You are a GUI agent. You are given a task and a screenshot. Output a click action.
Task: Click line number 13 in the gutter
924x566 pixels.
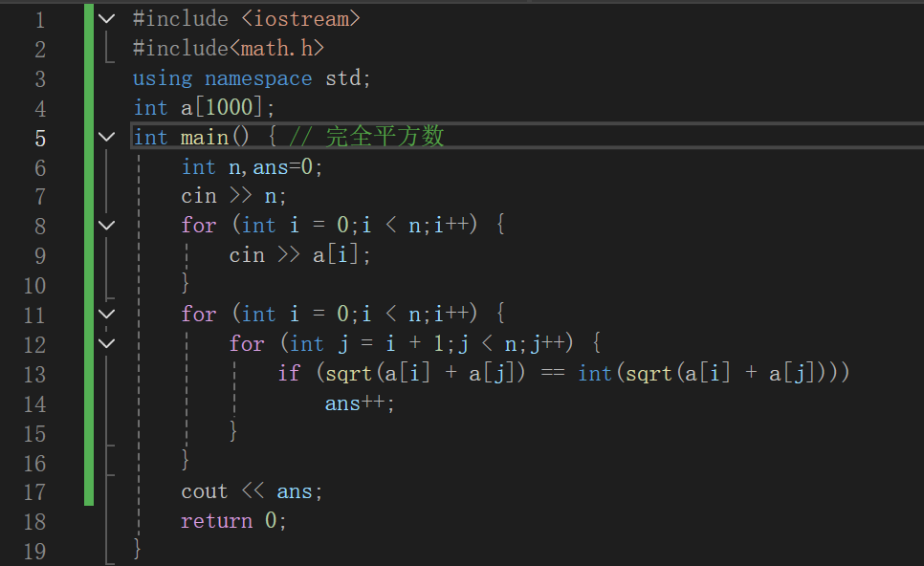[34, 375]
